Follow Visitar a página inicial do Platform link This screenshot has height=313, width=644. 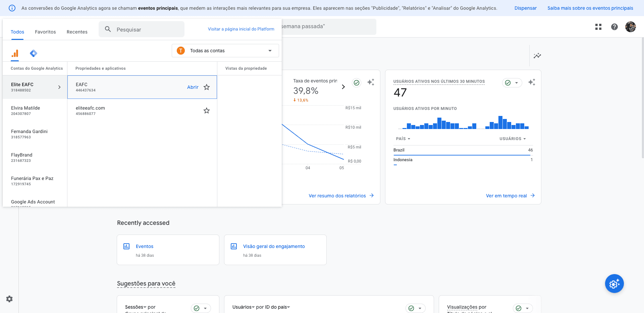click(241, 29)
